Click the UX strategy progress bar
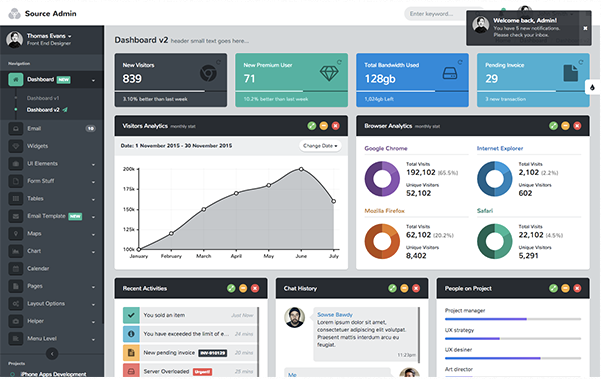Viewport: 601px width, 379px height. coord(513,338)
